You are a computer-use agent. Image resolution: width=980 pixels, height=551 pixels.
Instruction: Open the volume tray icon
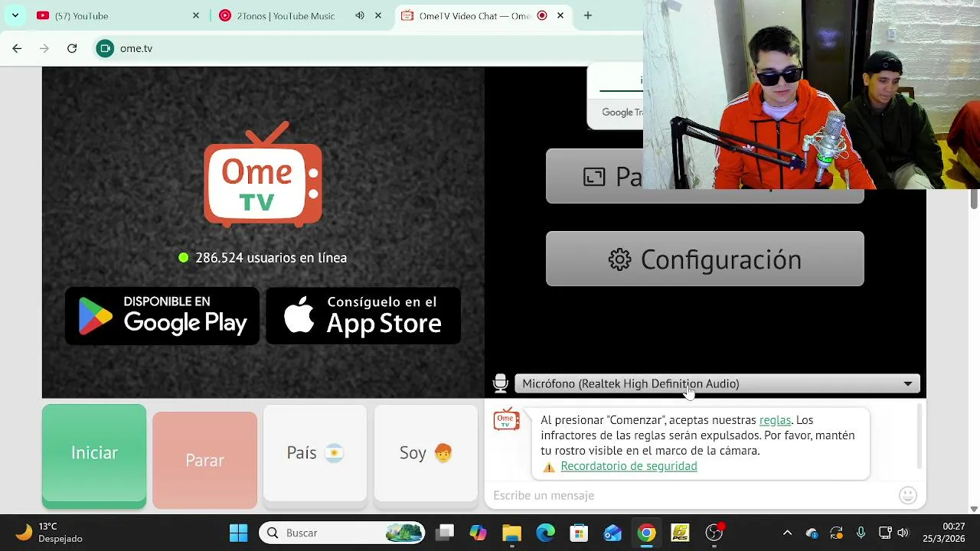coord(903,533)
